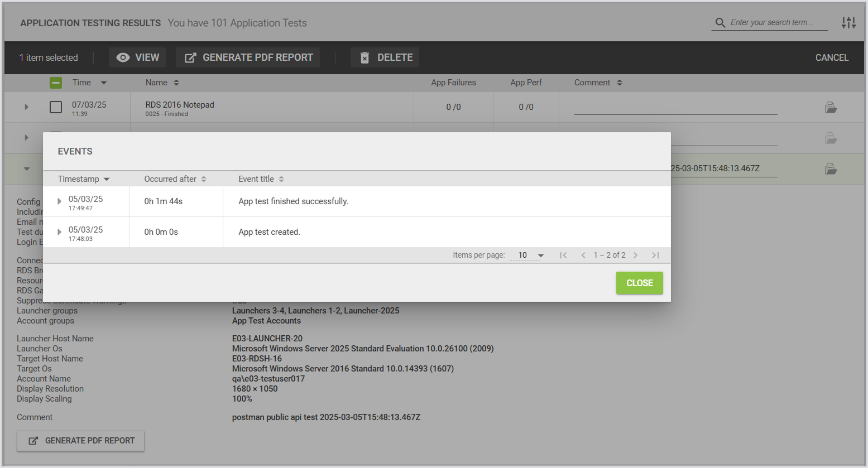Click the Delete button in toolbar
Screen dimensions: 868x468
tap(385, 57)
